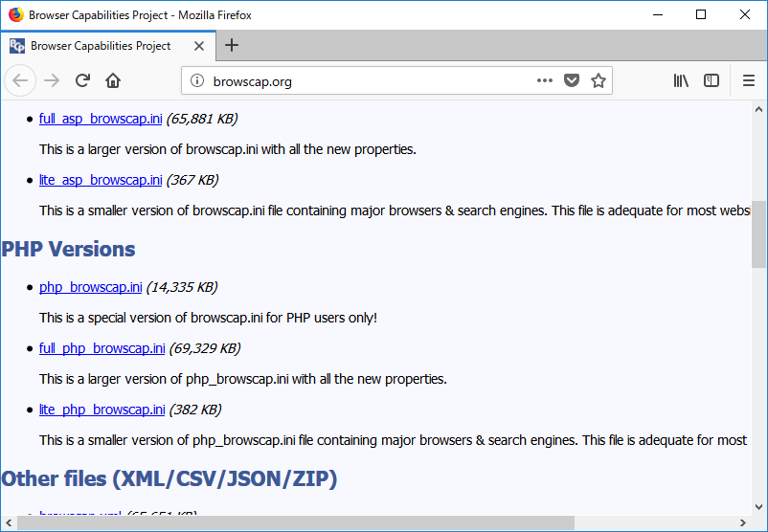
Task: Open the php_browscap.ini link
Action: (91, 287)
